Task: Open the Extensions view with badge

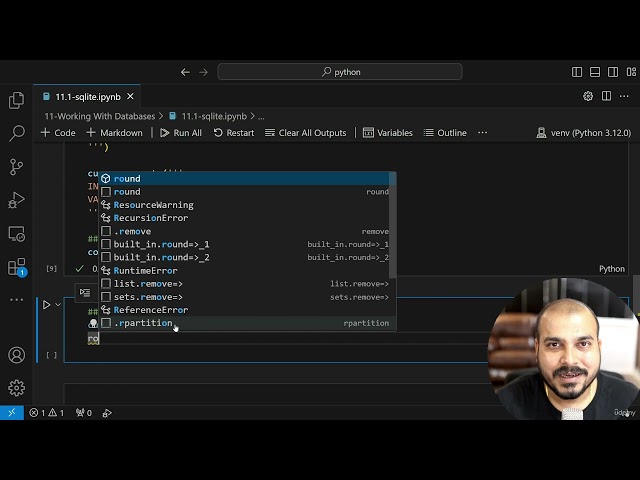Action: tap(17, 267)
